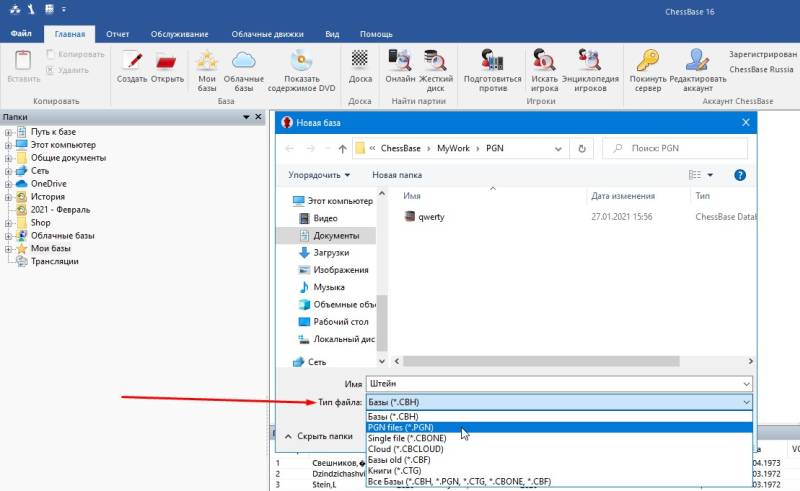Open the Тип файла combo box
Viewport: 800px width, 491px height.
pyautogui.click(x=558, y=402)
